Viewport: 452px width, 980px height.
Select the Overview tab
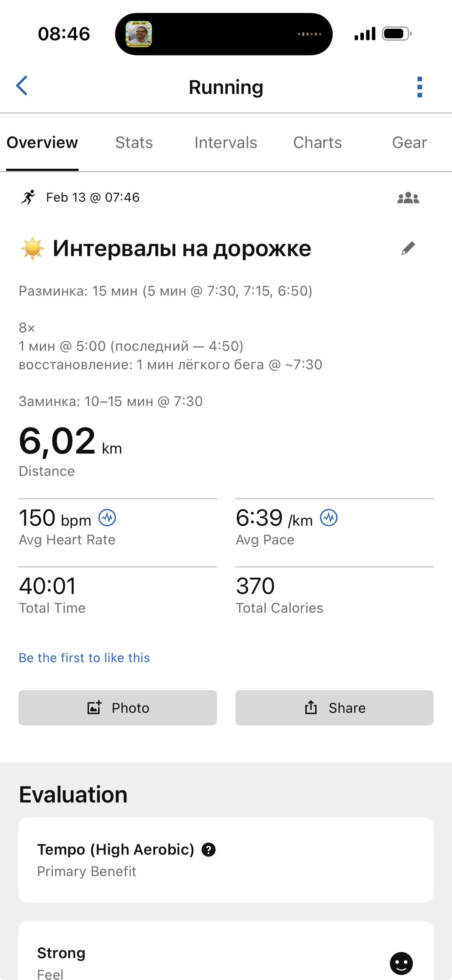point(42,143)
